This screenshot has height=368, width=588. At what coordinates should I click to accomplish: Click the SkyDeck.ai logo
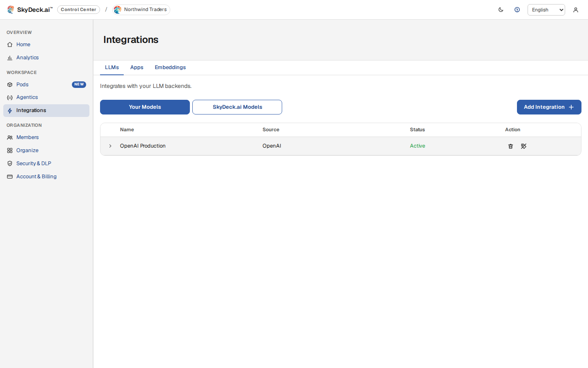pyautogui.click(x=30, y=9)
